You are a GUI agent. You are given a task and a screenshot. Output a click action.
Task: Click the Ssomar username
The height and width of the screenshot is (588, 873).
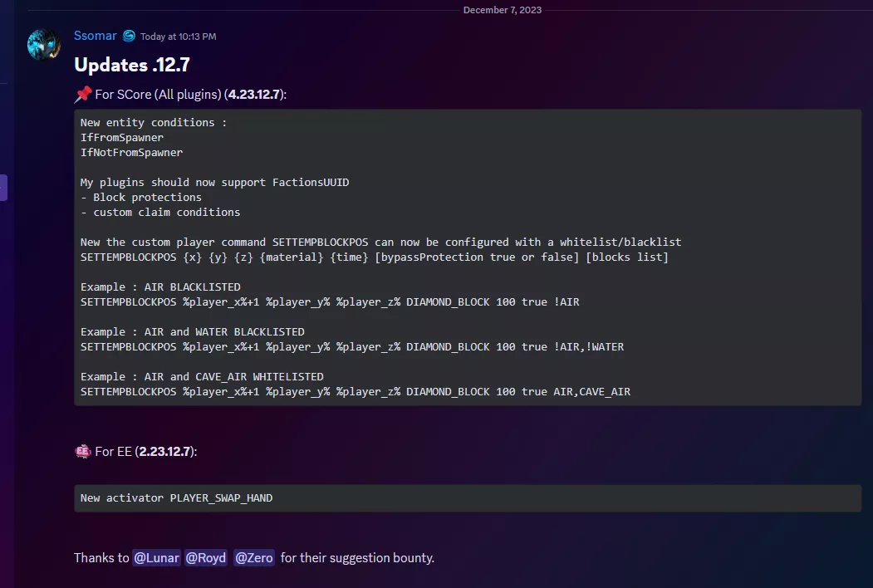pyautogui.click(x=96, y=36)
